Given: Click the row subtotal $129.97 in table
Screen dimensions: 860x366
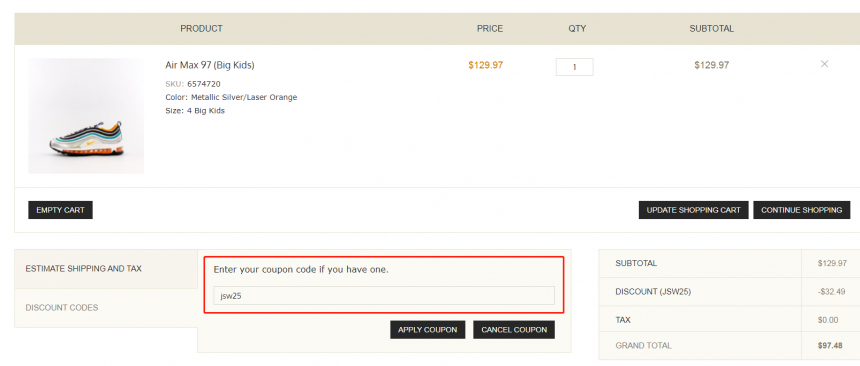Looking at the screenshot, I should click(x=711, y=65).
